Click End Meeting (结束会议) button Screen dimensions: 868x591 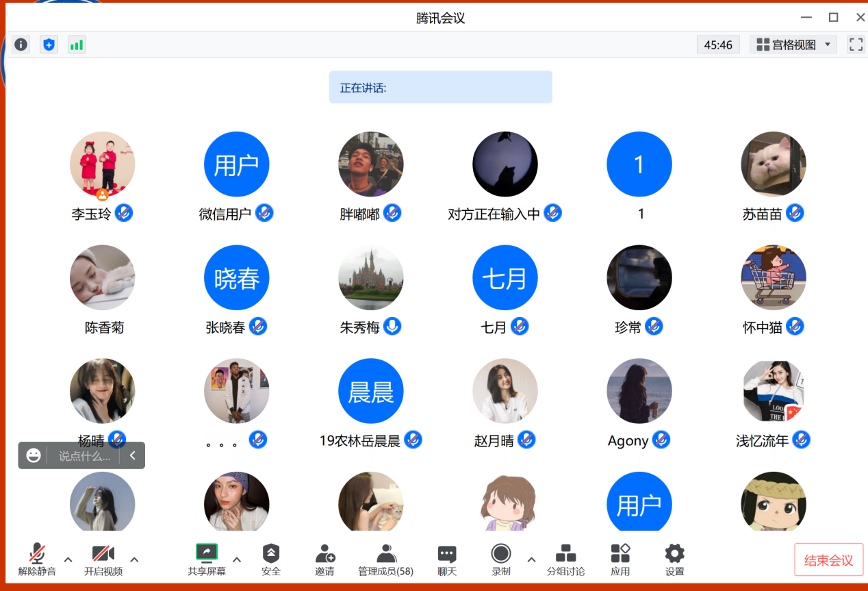coord(828,560)
